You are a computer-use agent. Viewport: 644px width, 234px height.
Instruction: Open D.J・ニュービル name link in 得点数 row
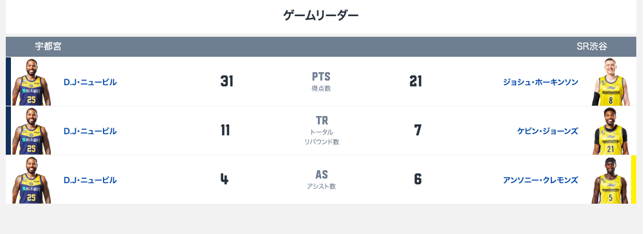pos(90,83)
